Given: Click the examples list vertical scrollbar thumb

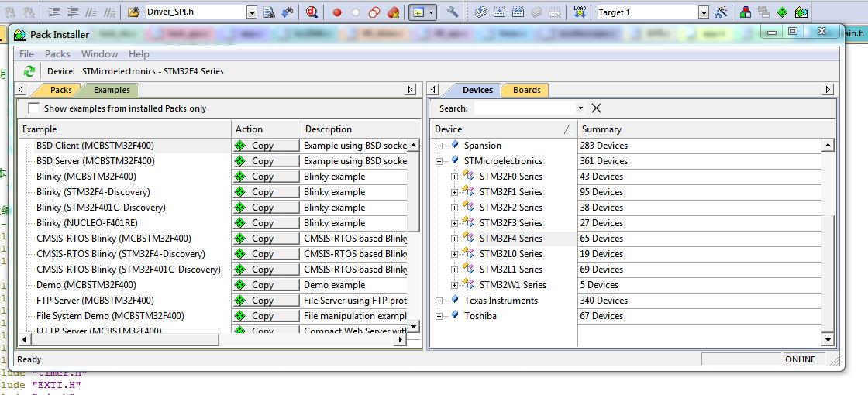Looking at the screenshot, I should pyautogui.click(x=414, y=193).
